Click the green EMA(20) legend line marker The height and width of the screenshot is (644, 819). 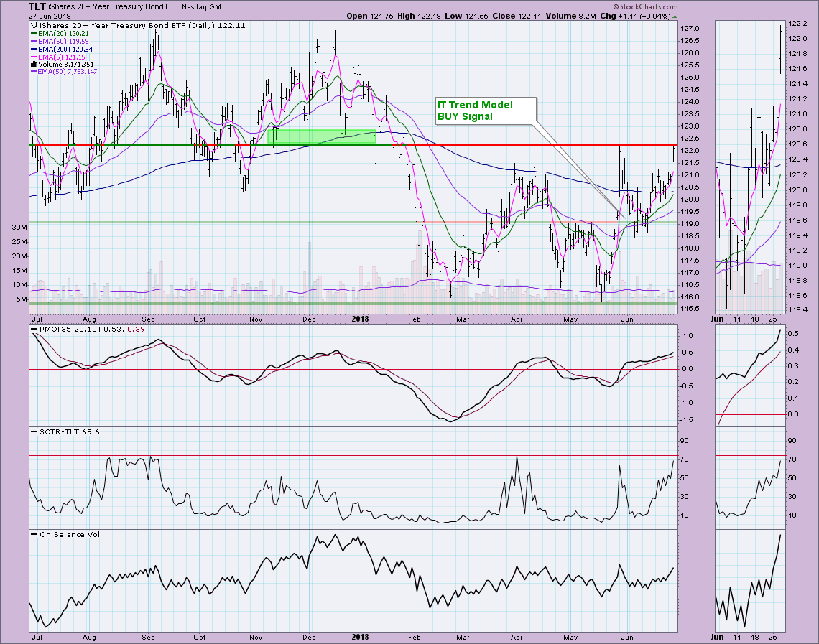[x=34, y=32]
